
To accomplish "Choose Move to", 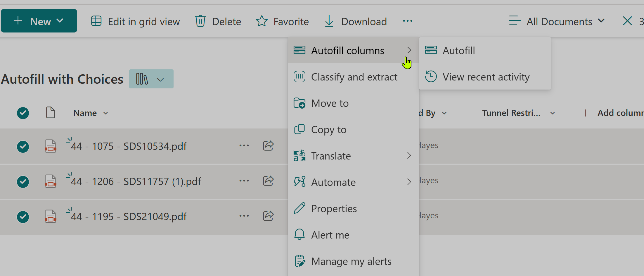I will click(x=353, y=103).
